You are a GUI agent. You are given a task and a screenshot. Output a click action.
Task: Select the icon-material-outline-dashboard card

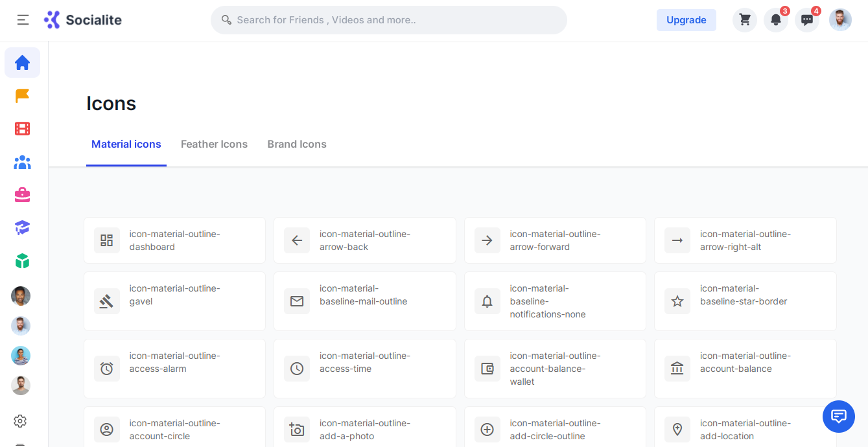coord(174,240)
